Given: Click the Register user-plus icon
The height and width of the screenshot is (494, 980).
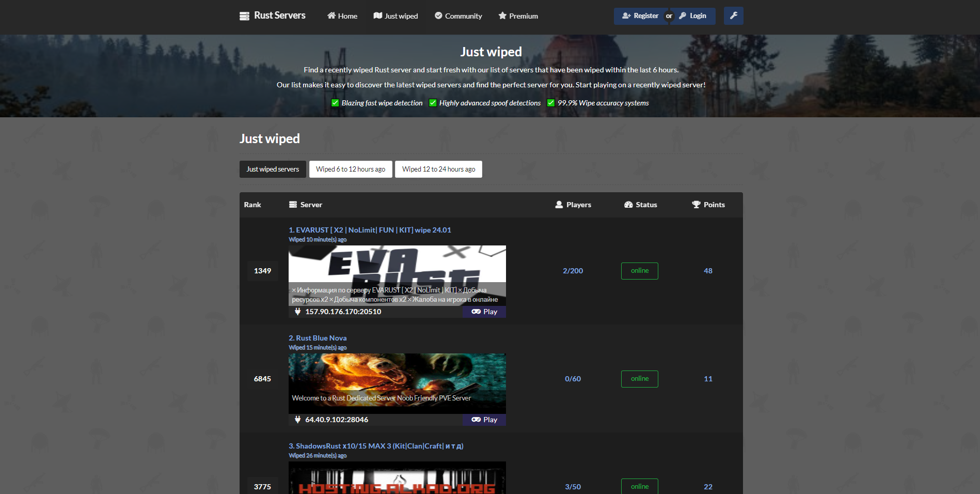Looking at the screenshot, I should point(626,16).
